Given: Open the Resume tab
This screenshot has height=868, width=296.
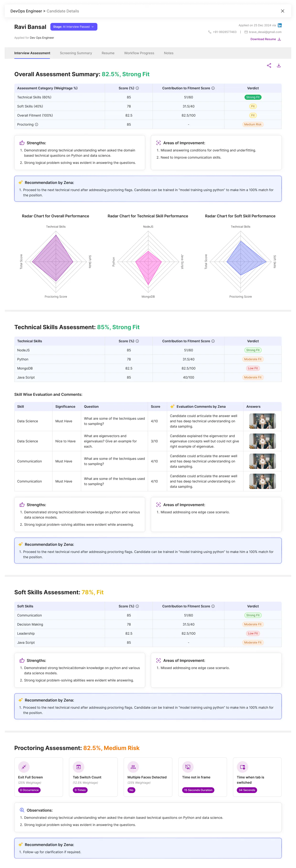Looking at the screenshot, I should pyautogui.click(x=108, y=53).
